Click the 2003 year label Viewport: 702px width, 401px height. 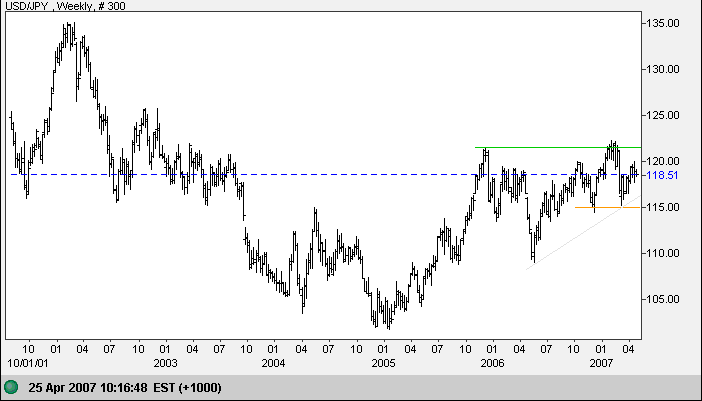166,363
